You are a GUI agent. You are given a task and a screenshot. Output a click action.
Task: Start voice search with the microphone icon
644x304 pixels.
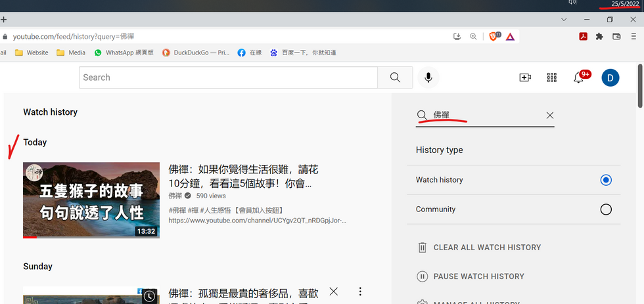pyautogui.click(x=428, y=77)
